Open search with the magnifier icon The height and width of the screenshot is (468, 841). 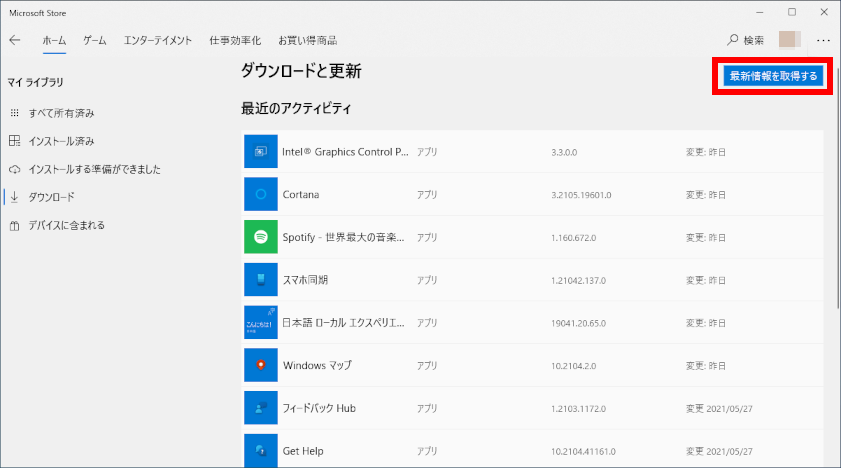[x=732, y=40]
